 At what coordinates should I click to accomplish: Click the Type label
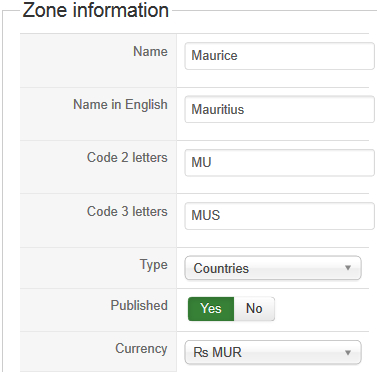tap(154, 265)
